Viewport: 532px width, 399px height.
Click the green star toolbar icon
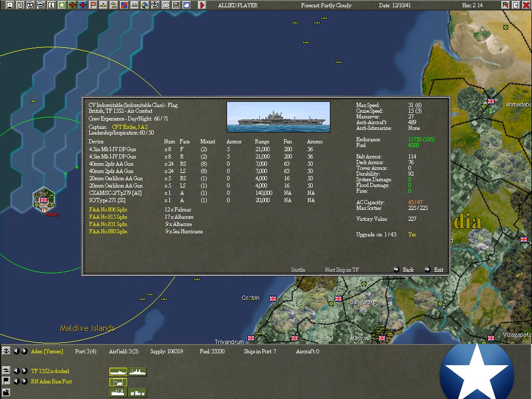(62, 5)
